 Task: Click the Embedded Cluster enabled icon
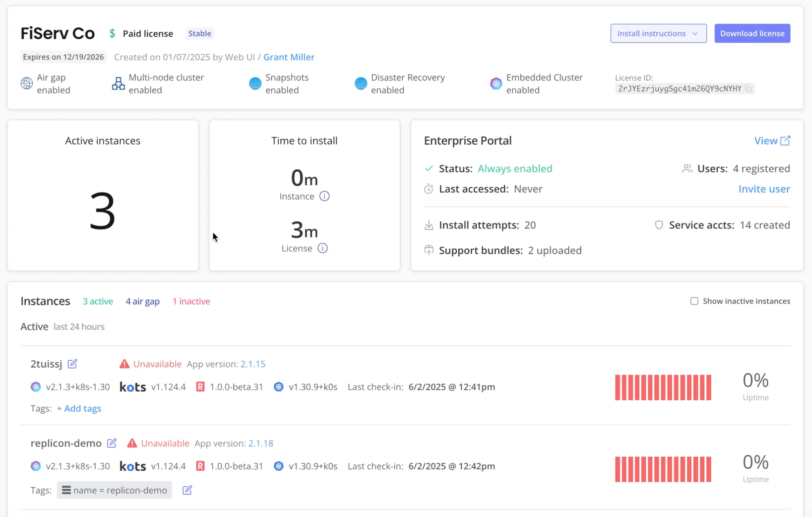coord(496,83)
